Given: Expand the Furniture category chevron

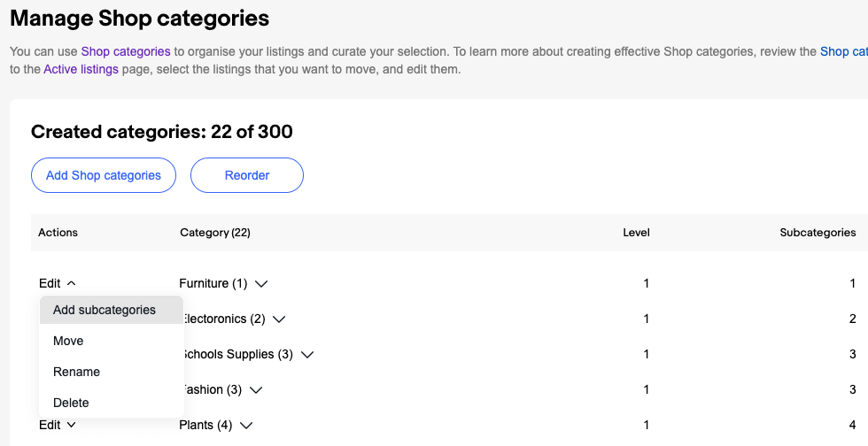Looking at the screenshot, I should 260,284.
